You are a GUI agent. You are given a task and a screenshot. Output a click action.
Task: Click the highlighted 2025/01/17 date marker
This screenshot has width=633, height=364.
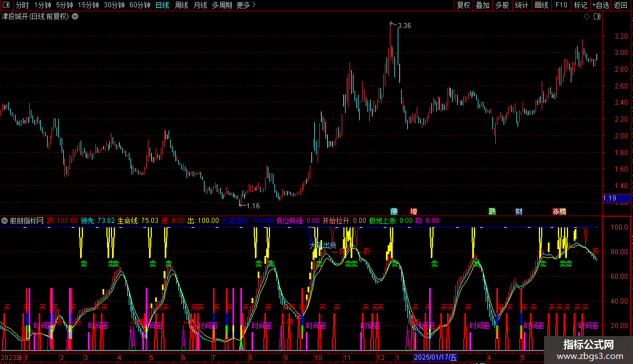[435, 357]
